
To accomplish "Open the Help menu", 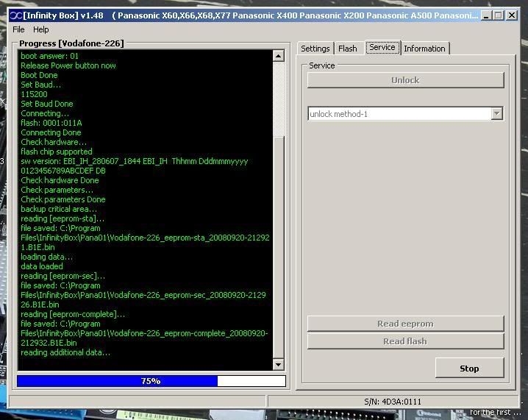I will 41,29.
